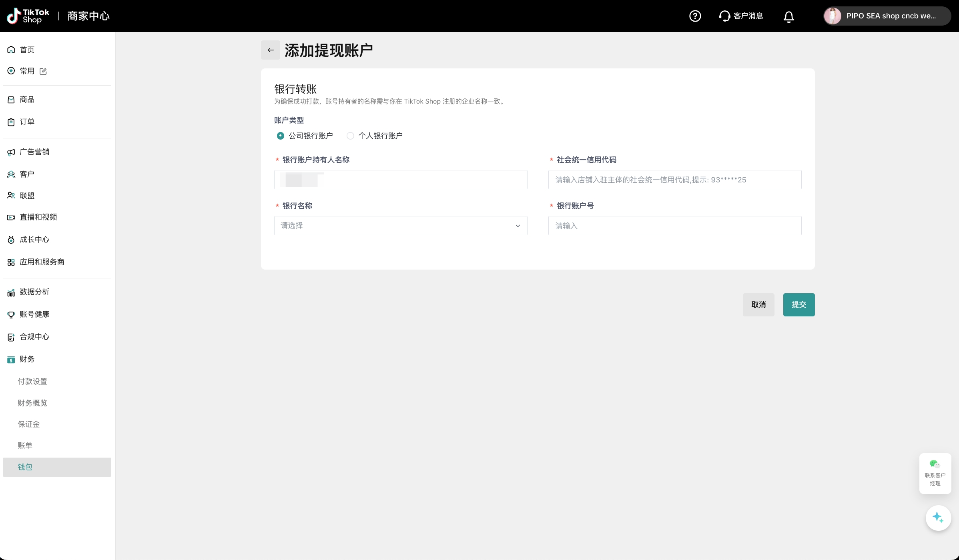Go to 广告营销 in sidebar
This screenshot has width=959, height=560.
[34, 152]
